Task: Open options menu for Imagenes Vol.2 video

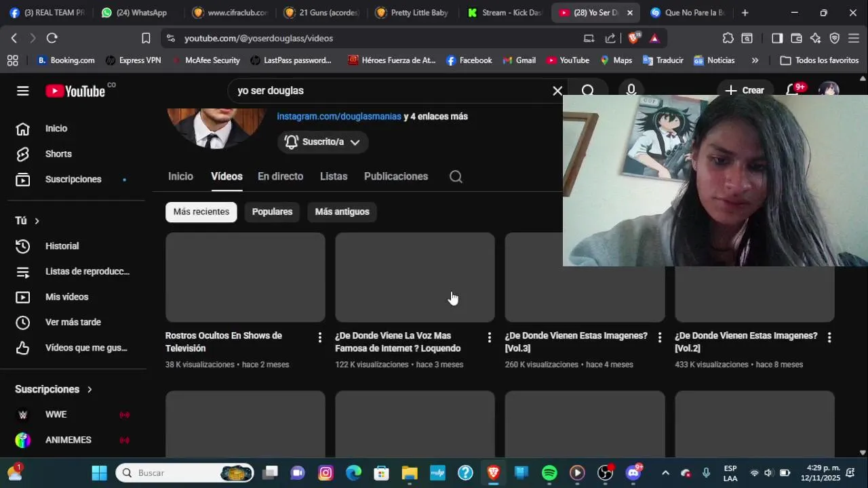Action: tap(829, 337)
